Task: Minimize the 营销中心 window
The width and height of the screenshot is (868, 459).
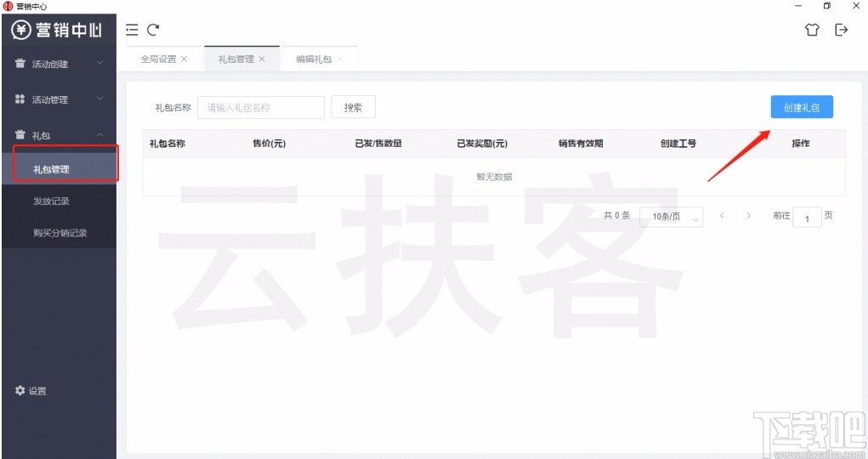Action: (798, 6)
